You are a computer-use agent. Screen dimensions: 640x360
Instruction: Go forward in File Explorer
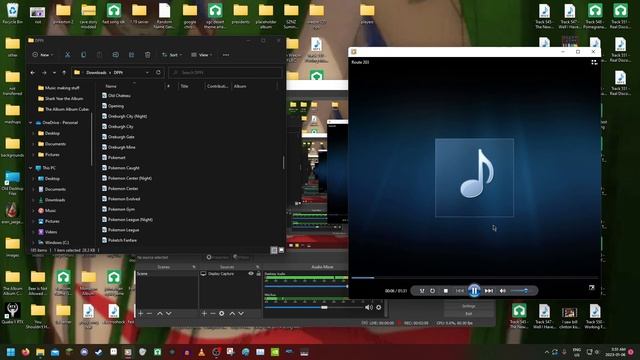[x=44, y=73]
